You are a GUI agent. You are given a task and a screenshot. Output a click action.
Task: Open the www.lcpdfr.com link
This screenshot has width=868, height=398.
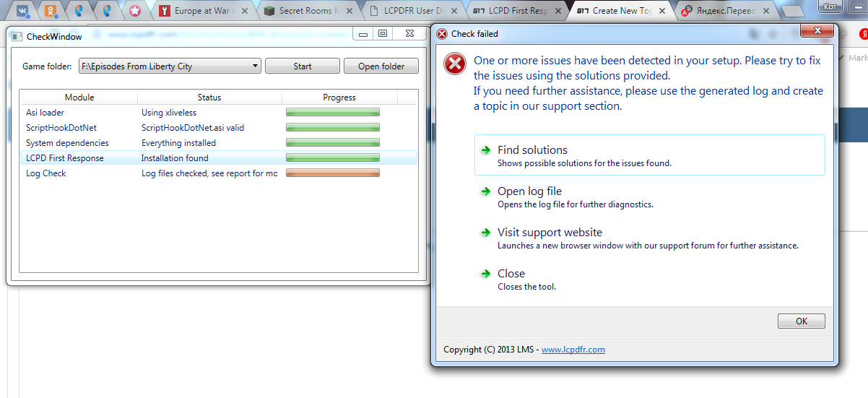(573, 350)
